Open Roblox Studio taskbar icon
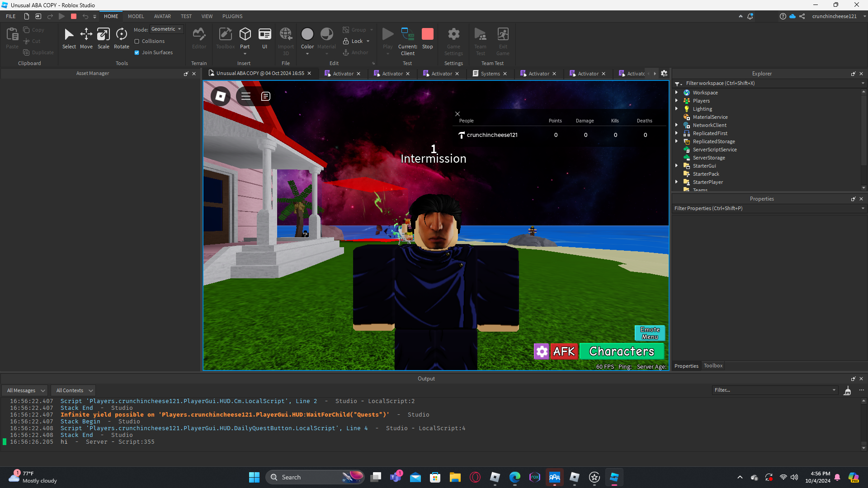This screenshot has height=488, width=868. coord(614,477)
